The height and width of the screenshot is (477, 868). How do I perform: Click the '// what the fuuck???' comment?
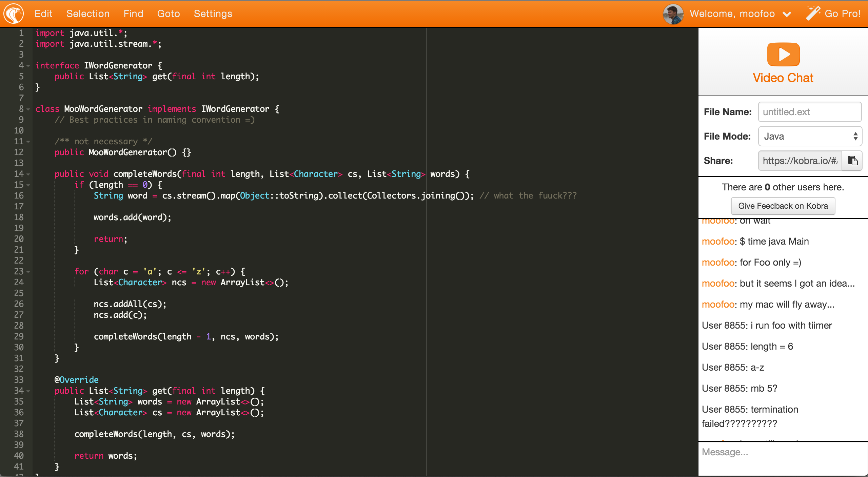pos(528,196)
